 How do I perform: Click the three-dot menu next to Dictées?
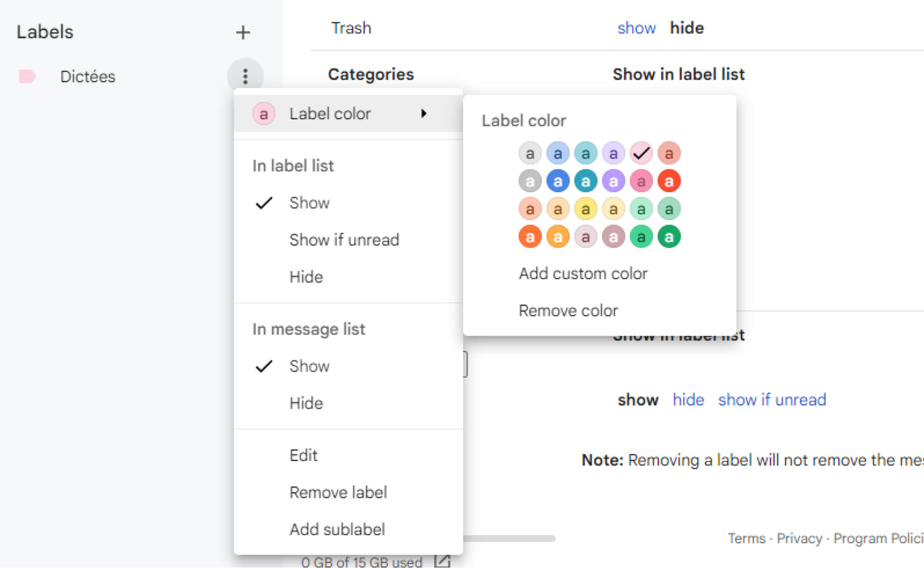tap(245, 76)
